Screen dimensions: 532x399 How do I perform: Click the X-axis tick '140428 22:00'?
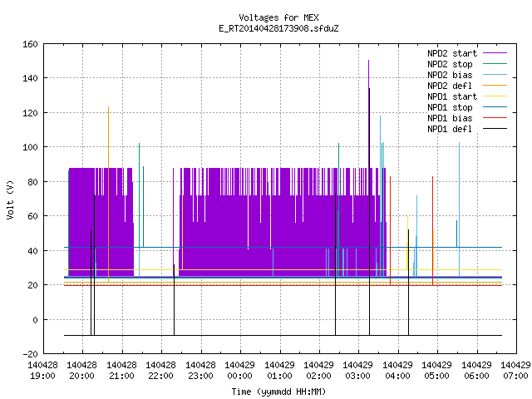pos(160,371)
